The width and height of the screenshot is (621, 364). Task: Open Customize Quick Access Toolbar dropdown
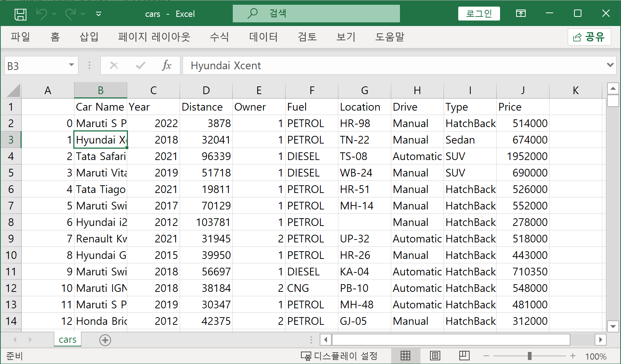click(99, 14)
